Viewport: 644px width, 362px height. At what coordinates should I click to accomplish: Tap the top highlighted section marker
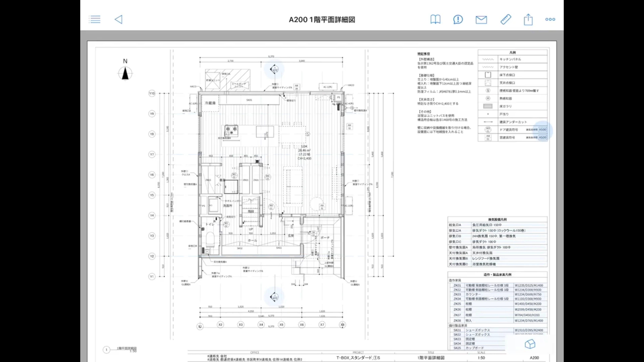tap(274, 69)
